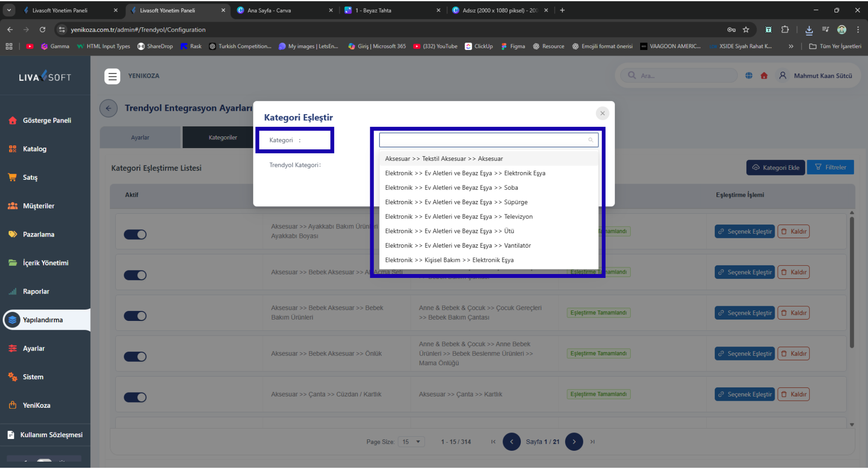Select Elektronik Ev Aletleri Soba option
Viewport: 868px width, 469px height.
click(x=451, y=188)
